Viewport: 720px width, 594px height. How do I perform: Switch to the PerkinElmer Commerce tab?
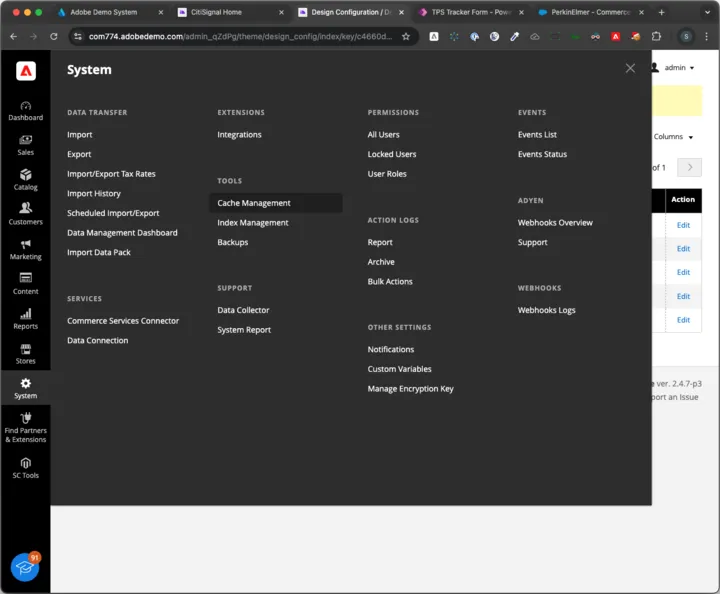point(590,12)
